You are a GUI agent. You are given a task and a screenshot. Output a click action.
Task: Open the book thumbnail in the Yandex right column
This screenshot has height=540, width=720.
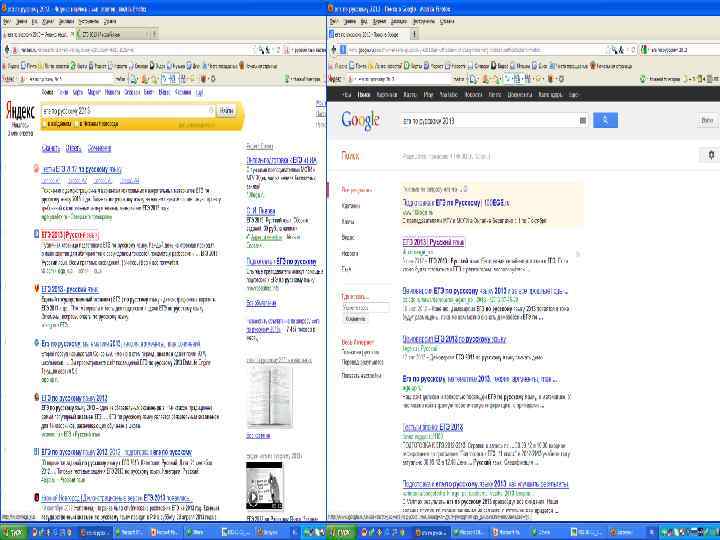click(270, 397)
